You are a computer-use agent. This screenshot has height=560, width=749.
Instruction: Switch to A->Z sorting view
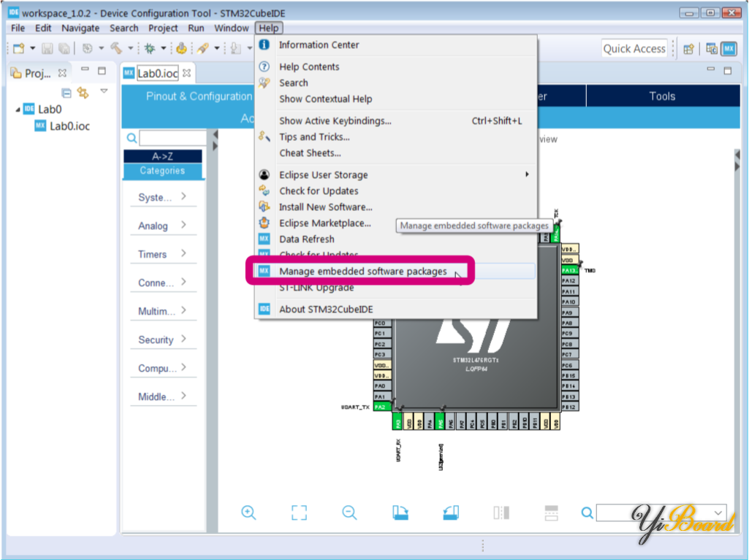click(x=162, y=156)
